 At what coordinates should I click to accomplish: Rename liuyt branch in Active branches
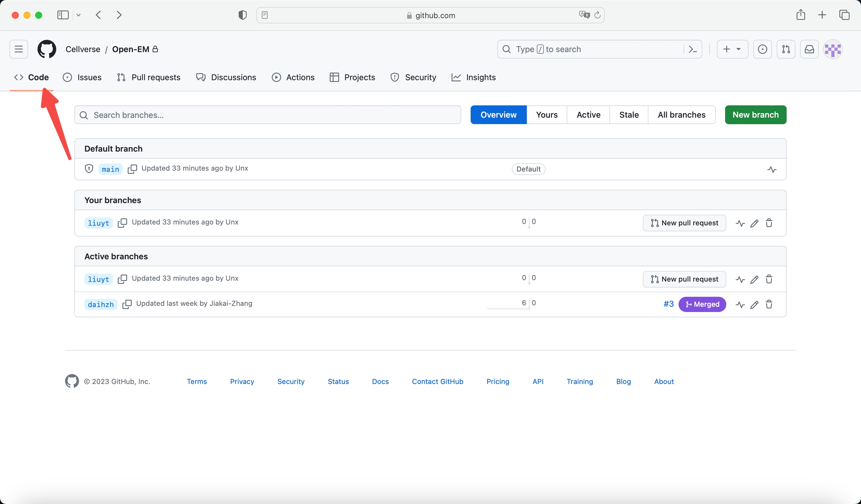754,279
